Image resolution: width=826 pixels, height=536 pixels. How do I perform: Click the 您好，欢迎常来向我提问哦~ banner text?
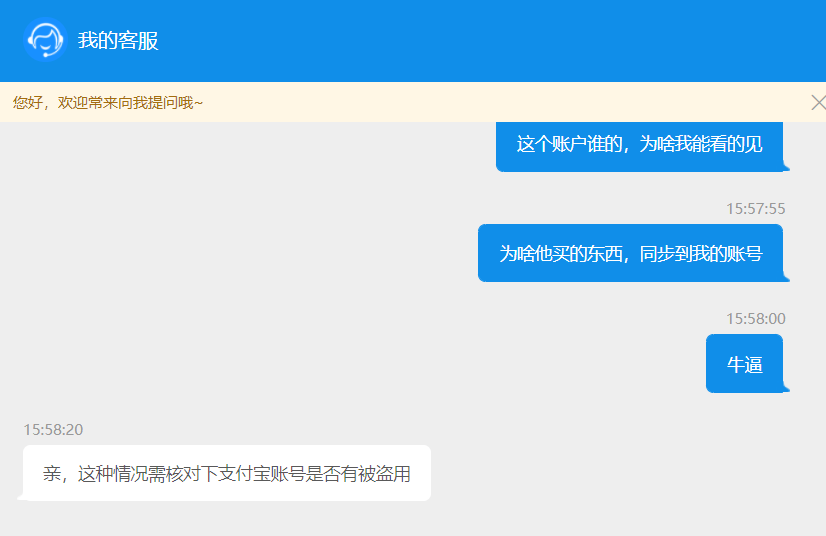tap(108, 103)
